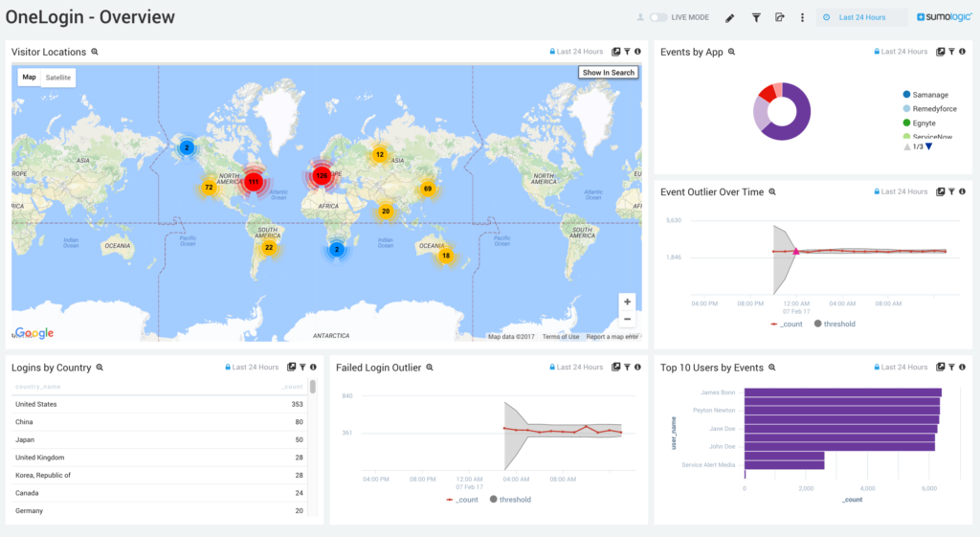The width and height of the screenshot is (980, 537).
Task: Open the dashboard Last 24 Hours time range selector
Action: pos(862,17)
